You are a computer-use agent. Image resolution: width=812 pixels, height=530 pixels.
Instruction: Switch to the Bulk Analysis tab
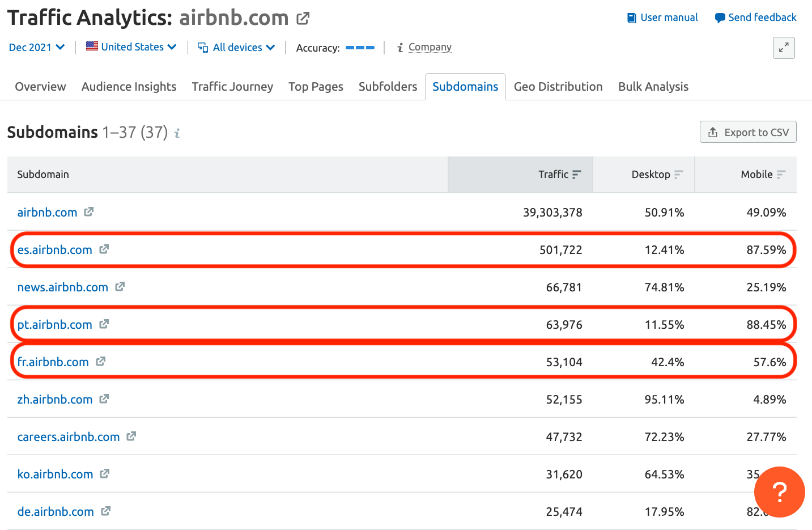[x=653, y=87]
